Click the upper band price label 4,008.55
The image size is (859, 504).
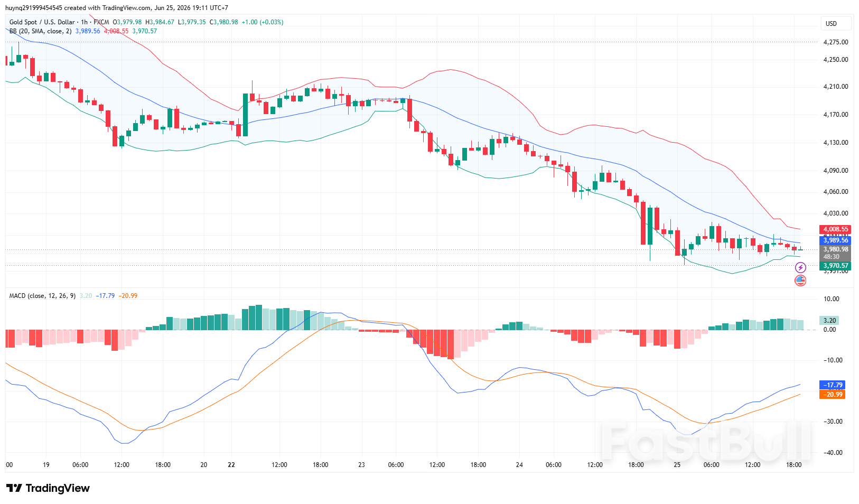(x=835, y=229)
